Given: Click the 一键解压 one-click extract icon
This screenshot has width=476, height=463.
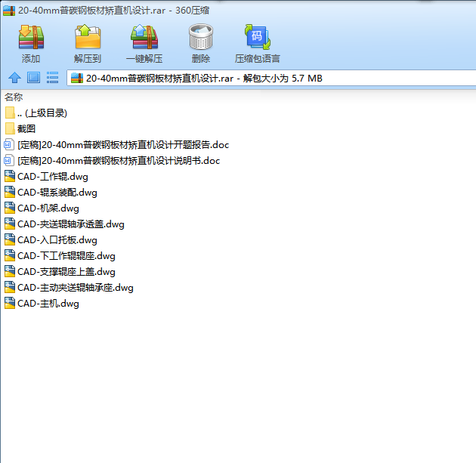Looking at the screenshot, I should pos(144,37).
